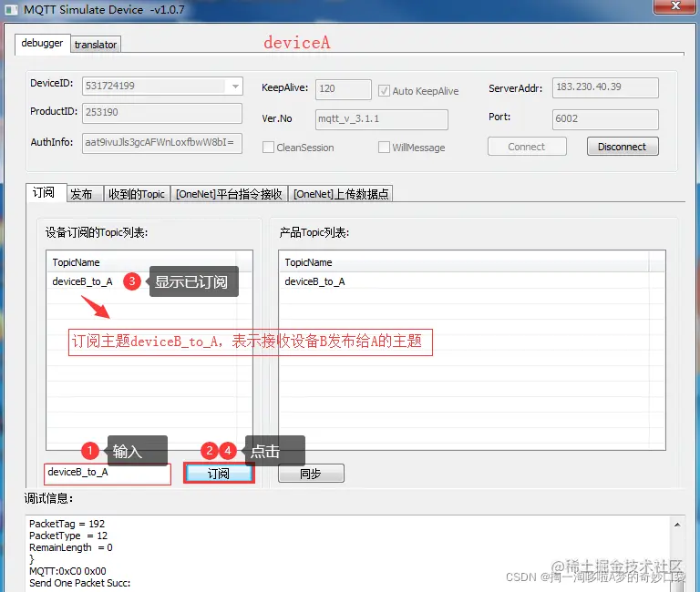This screenshot has width=700, height=592.
Task: Click the Port field 6002
Action: 605,119
